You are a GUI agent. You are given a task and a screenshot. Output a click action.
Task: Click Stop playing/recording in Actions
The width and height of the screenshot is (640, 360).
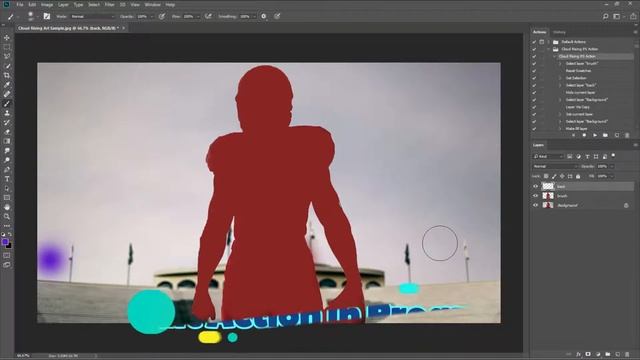point(573,135)
